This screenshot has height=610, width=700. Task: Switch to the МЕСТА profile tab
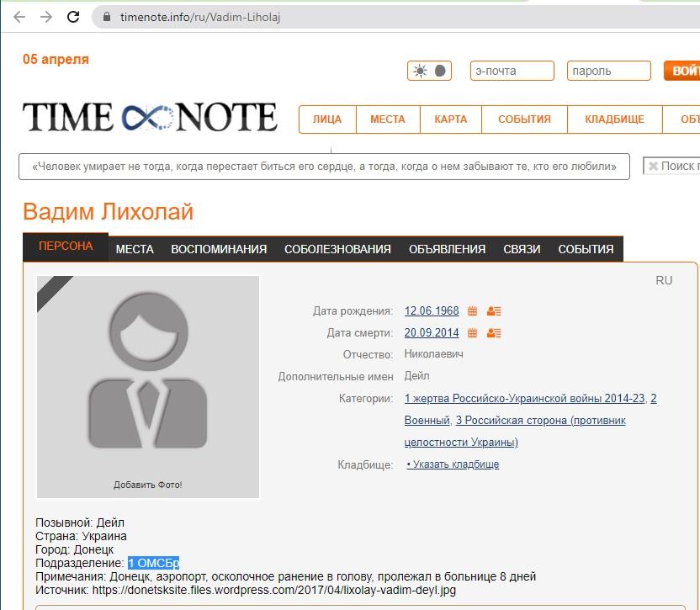(135, 249)
